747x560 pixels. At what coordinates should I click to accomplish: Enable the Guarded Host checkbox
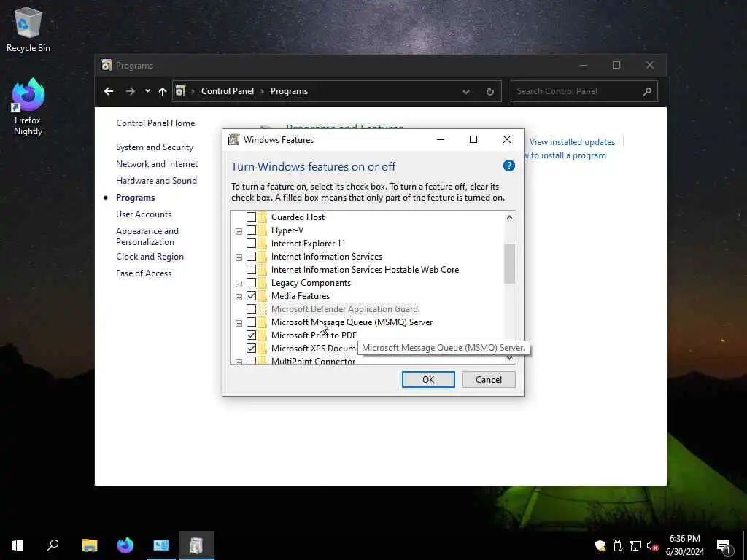251,217
